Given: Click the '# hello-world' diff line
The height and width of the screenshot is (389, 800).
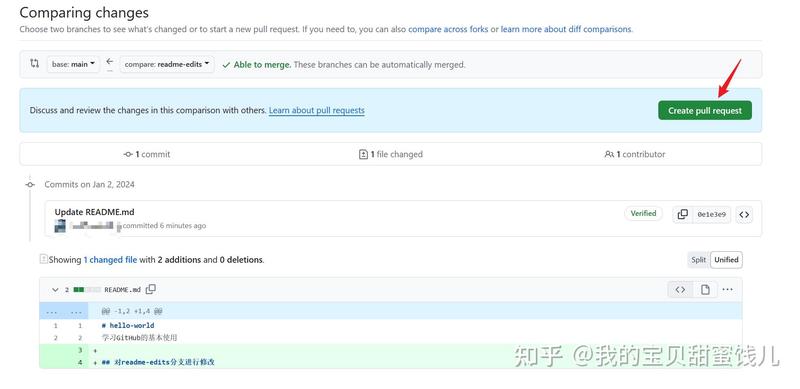Looking at the screenshot, I should tap(128, 326).
